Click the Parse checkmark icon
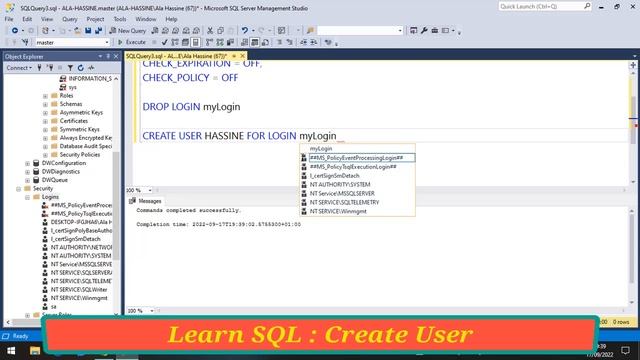Image resolution: width=640 pixels, height=360 pixels. (x=164, y=42)
